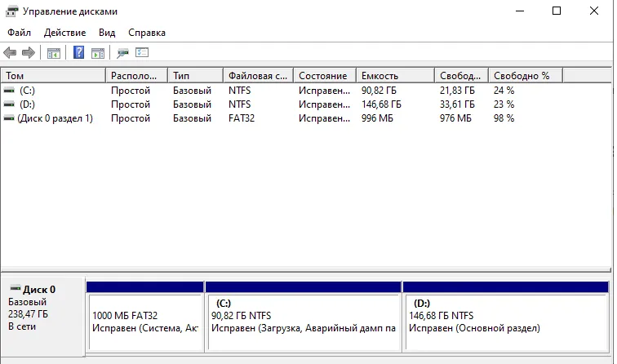Open the Help question-mark toolbar icon
This screenshot has width=617, height=364.
(x=78, y=52)
